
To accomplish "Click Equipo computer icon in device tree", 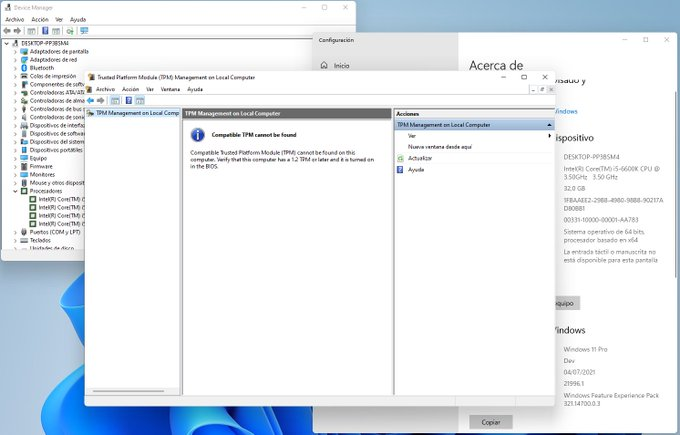I will pos(24,158).
